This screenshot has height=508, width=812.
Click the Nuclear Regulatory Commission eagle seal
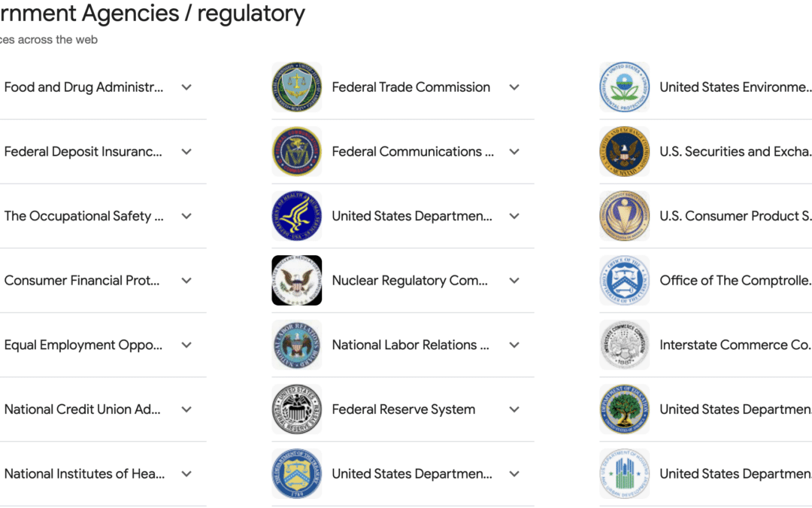pyautogui.click(x=296, y=281)
